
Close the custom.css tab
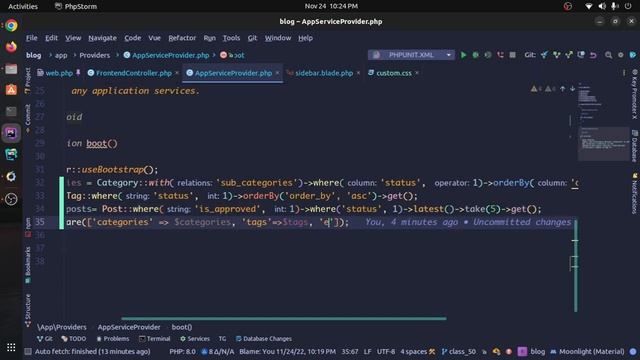pyautogui.click(x=417, y=73)
